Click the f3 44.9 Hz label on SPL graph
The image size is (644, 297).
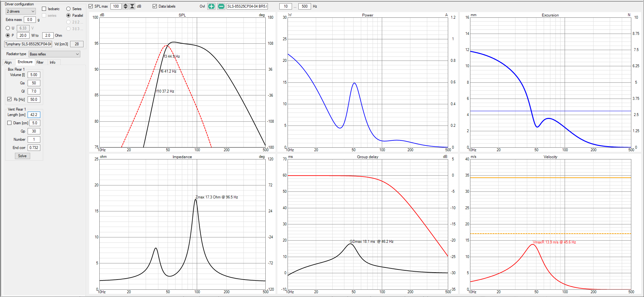[x=172, y=56]
